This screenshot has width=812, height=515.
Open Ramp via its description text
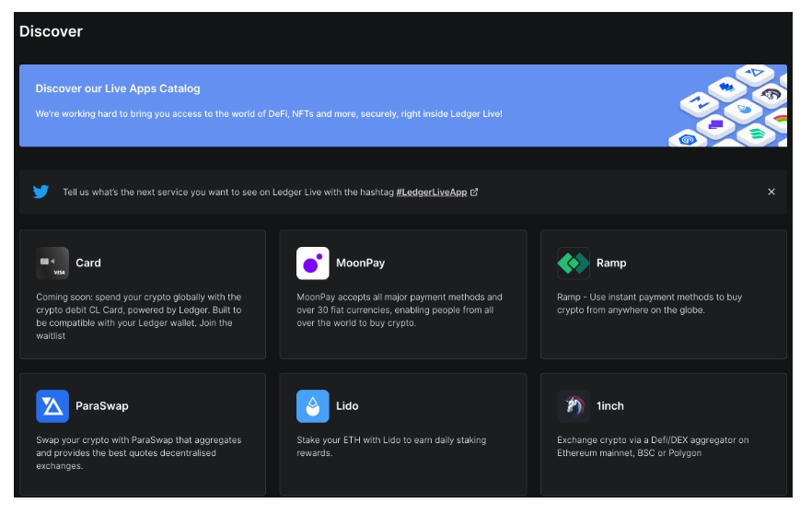649,304
